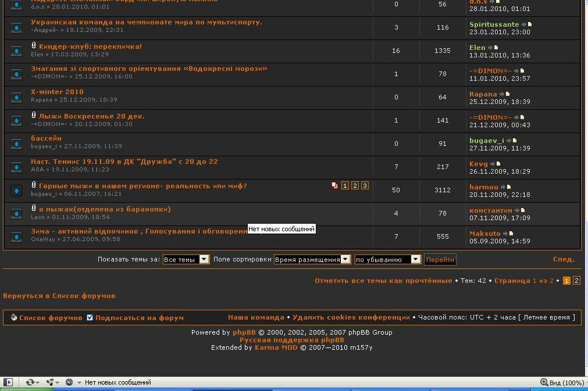This screenshot has width=588, height=391.
Task: Go to page 2 in bottom pagination
Action: (x=576, y=281)
